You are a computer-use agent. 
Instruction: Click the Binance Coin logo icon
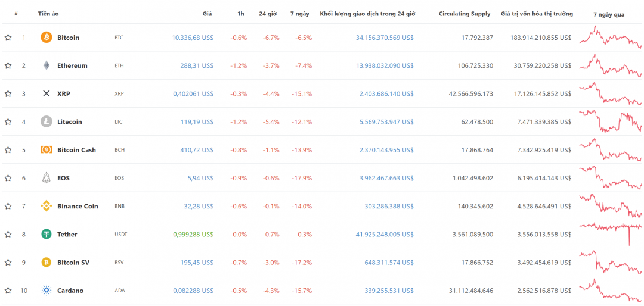[47, 206]
